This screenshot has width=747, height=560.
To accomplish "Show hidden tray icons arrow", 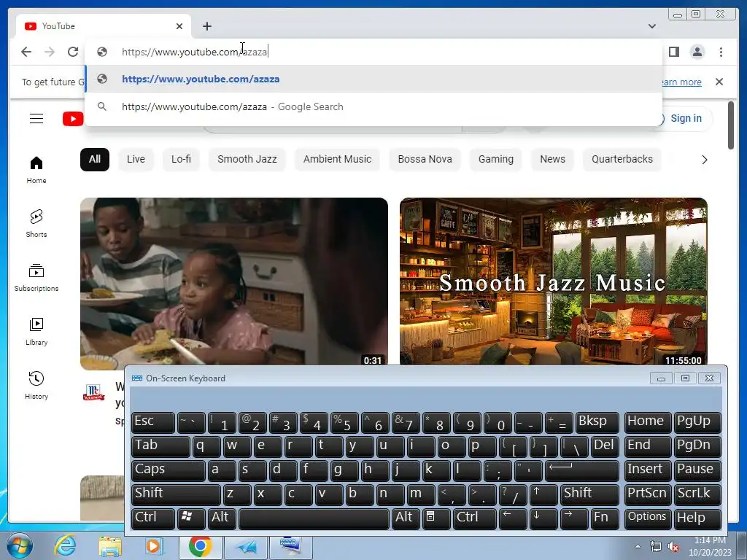I will pyautogui.click(x=638, y=546).
